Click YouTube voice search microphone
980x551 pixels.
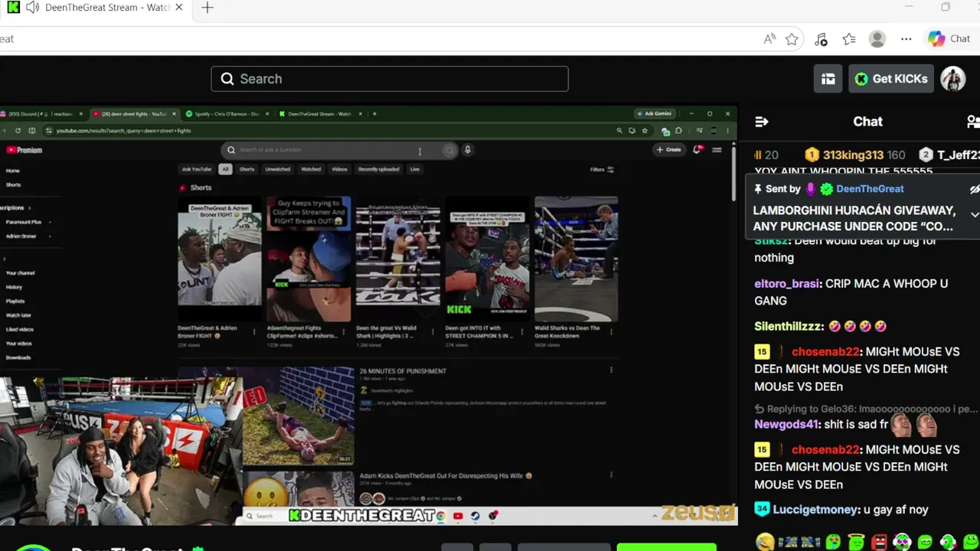[467, 150]
